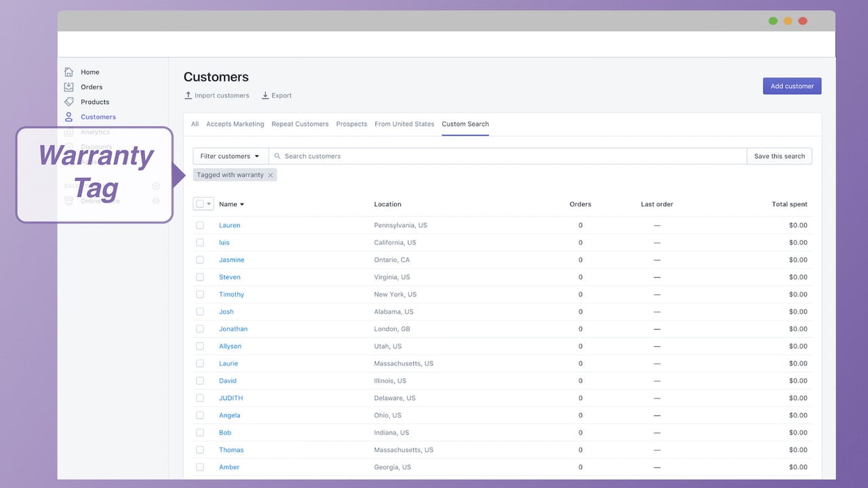Expand the bulk select dropdown arrow
The width and height of the screenshot is (868, 488).
point(209,204)
